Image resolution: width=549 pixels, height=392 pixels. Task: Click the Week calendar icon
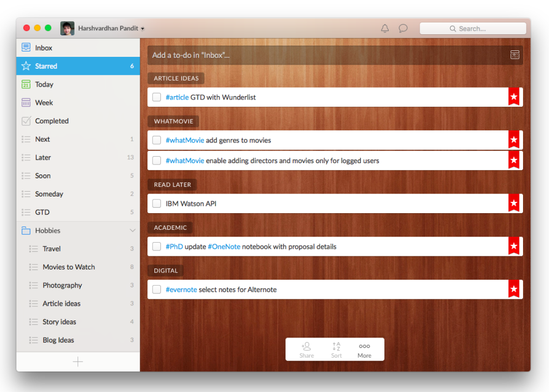pyautogui.click(x=26, y=102)
